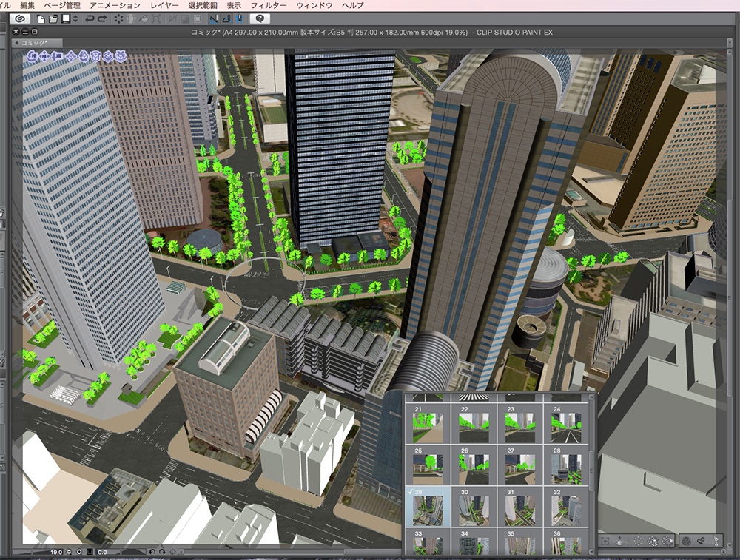Click the Deselect toolbar icon

coord(172,19)
